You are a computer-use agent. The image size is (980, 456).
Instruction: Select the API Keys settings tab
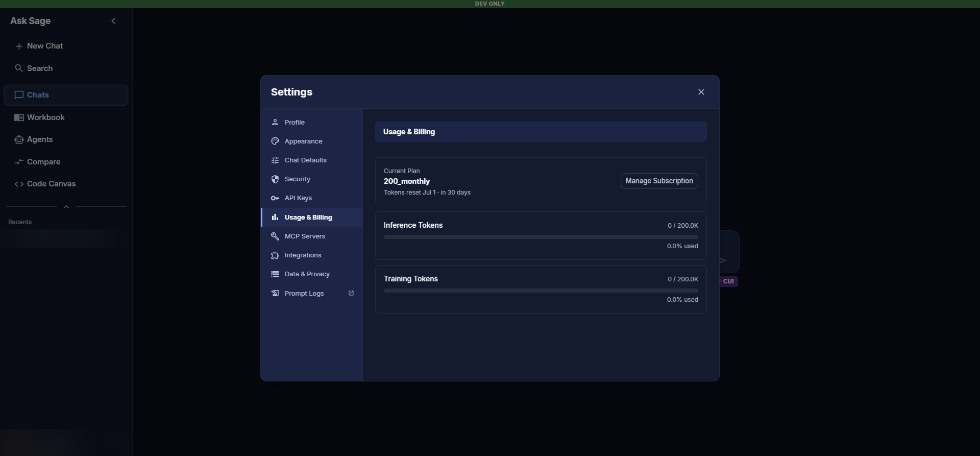tap(312, 198)
